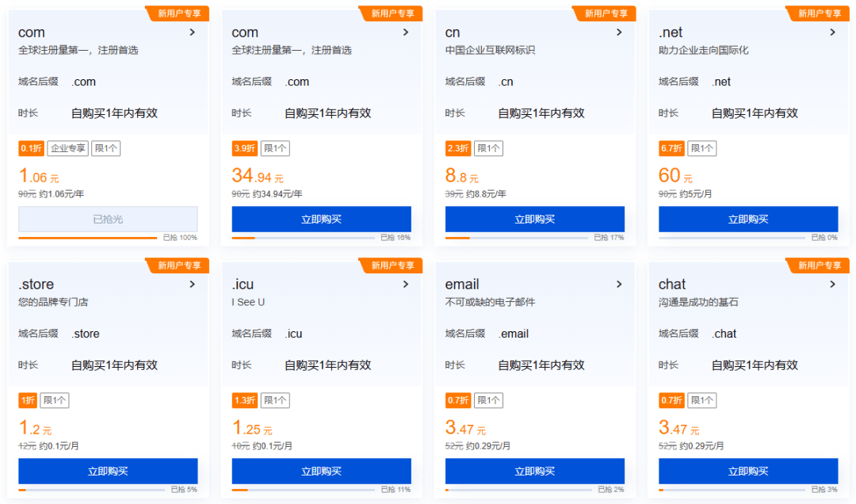
Task: Click the 0.1折 discount badge
Action: click(32, 148)
